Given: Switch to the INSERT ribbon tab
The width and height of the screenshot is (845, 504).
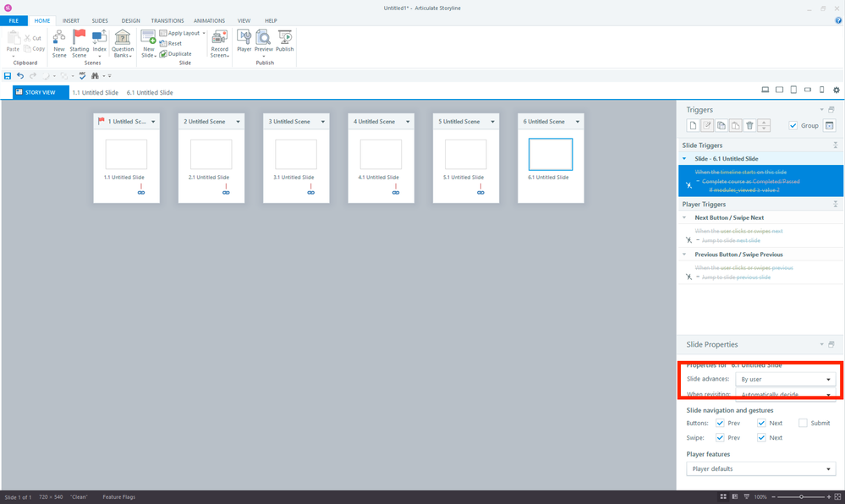Looking at the screenshot, I should point(71,20).
